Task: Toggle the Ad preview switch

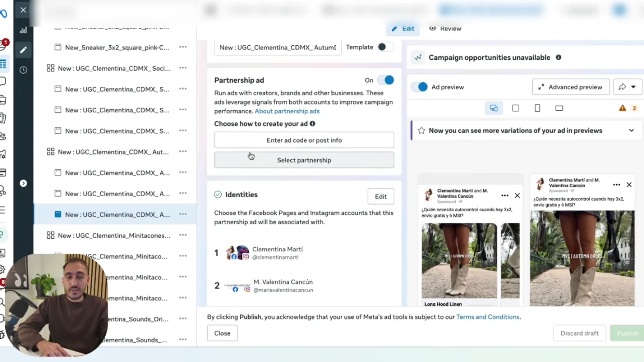Action: (419, 87)
